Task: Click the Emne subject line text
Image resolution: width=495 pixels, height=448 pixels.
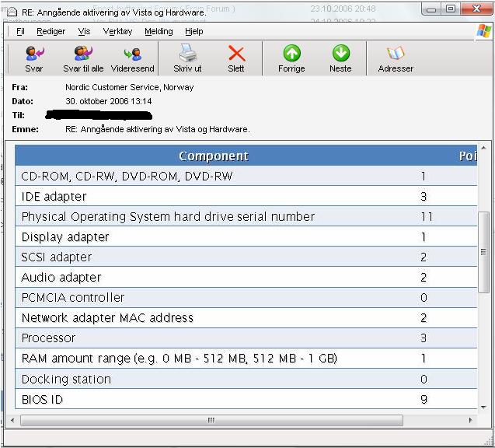Action: [x=158, y=129]
